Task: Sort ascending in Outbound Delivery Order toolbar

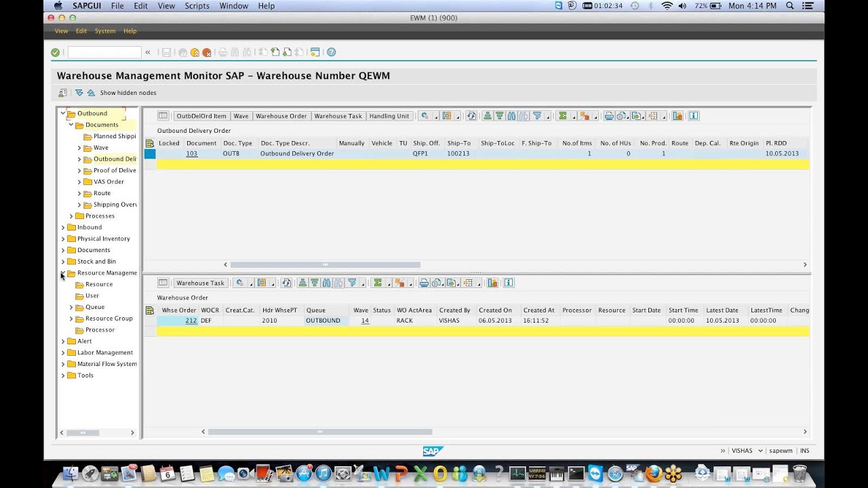Action: (488, 116)
